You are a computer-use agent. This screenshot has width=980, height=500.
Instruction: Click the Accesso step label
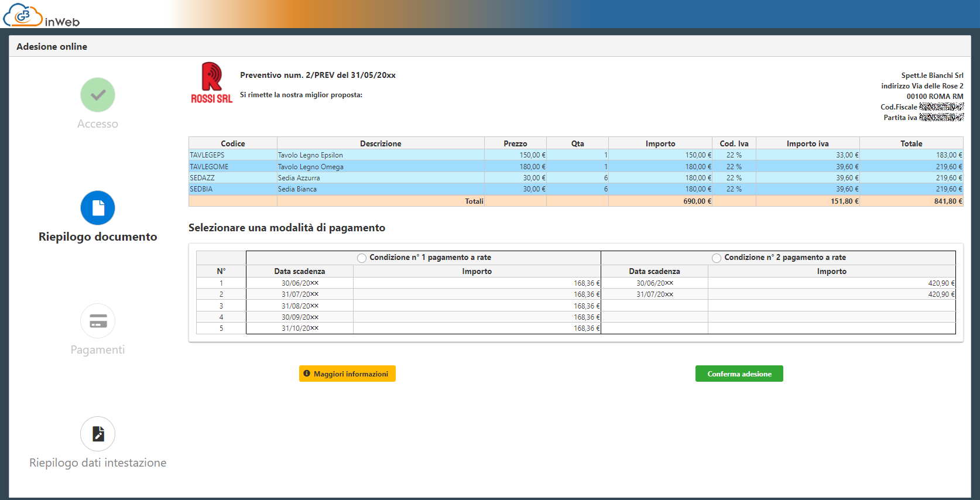coord(98,124)
